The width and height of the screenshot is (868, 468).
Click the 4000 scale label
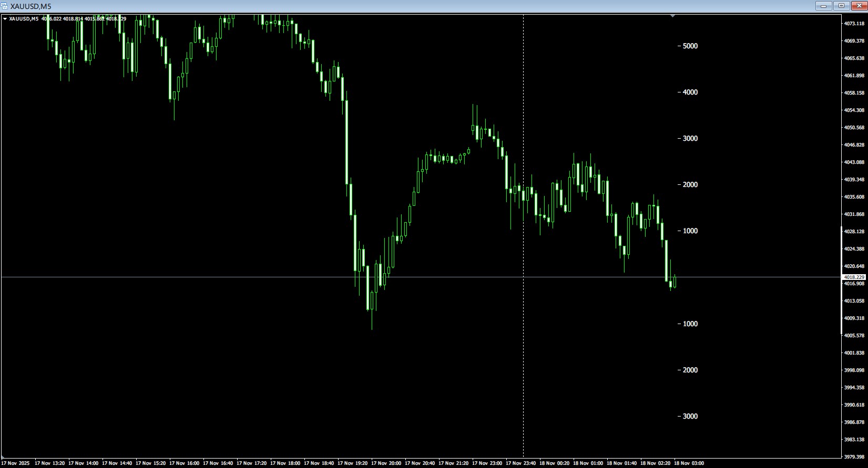pyautogui.click(x=688, y=92)
